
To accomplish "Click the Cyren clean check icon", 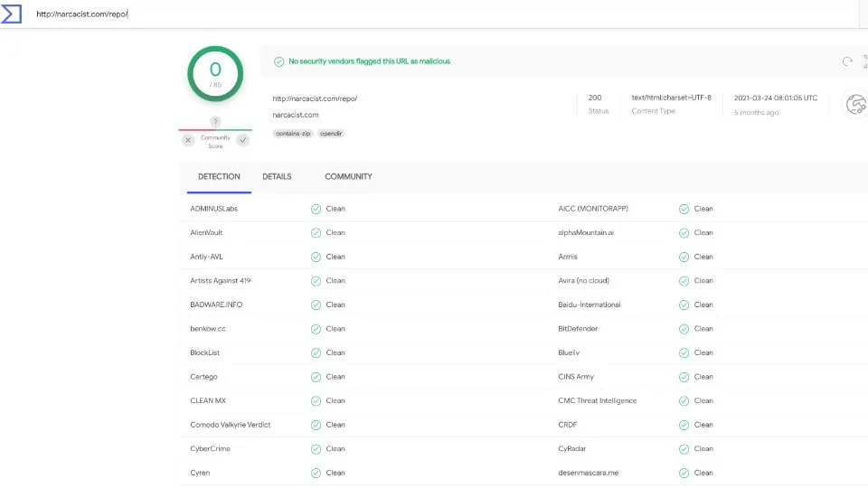I will (316, 473).
